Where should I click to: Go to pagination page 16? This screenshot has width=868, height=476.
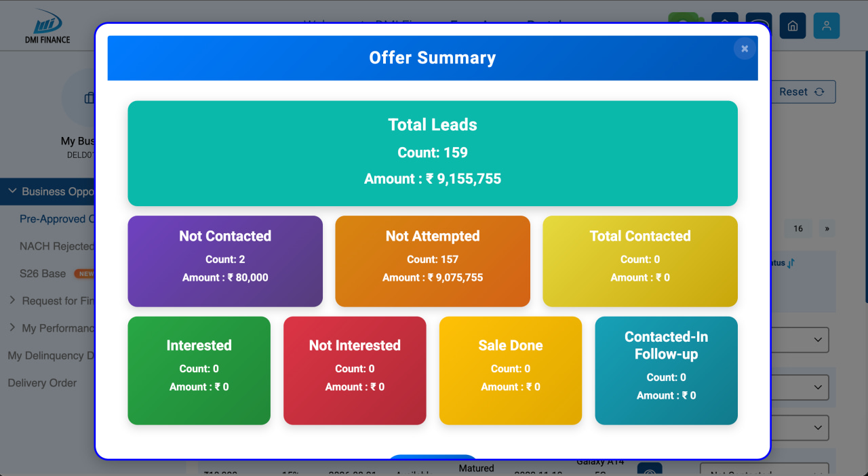[798, 229]
